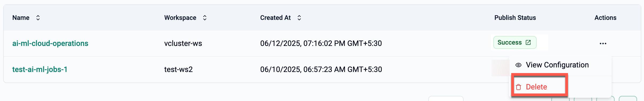Click the red trash icon beside Delete
This screenshot has width=644, height=101.
518,87
